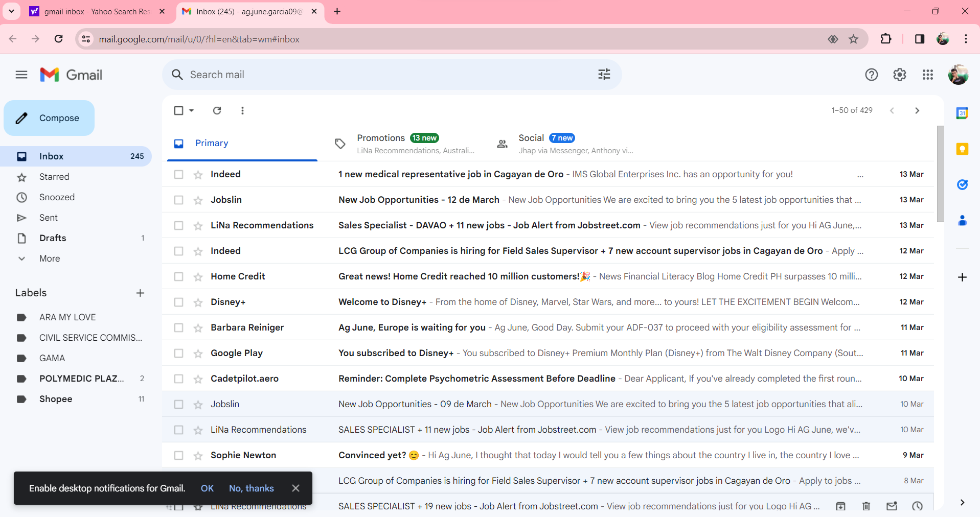Open the Gmail main menu hamburger icon
The image size is (980, 517).
(x=21, y=75)
